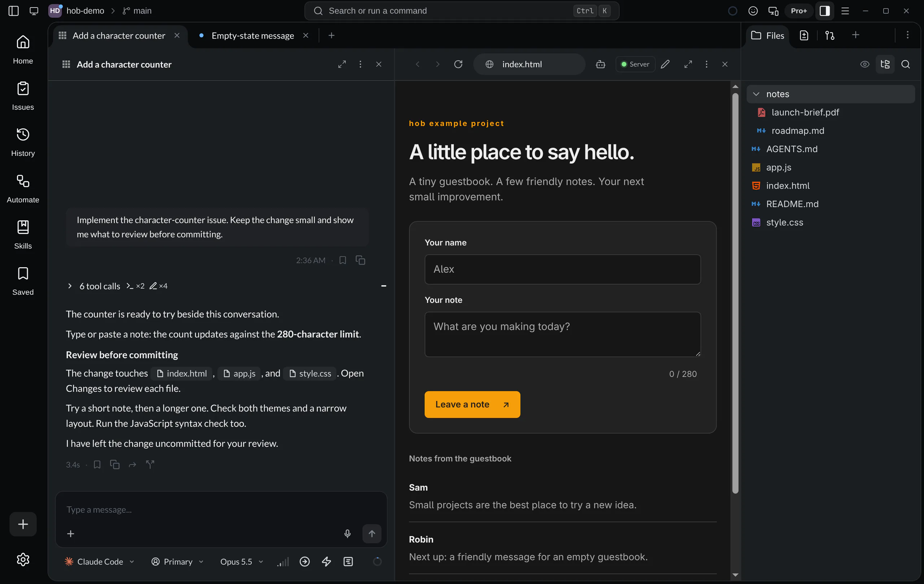Image resolution: width=924 pixels, height=584 pixels.
Task: Copy the assistant response with the copy icon
Action: pyautogui.click(x=115, y=464)
